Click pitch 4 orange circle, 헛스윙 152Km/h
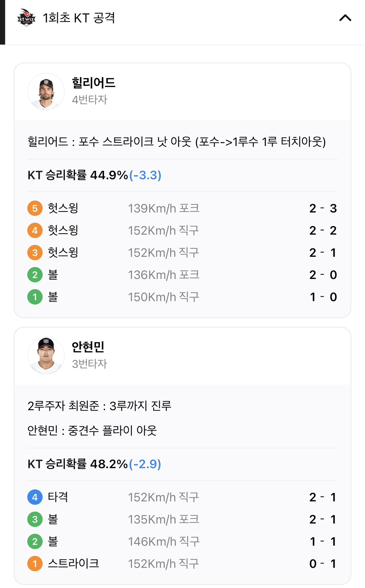365x588 pixels. tap(35, 230)
